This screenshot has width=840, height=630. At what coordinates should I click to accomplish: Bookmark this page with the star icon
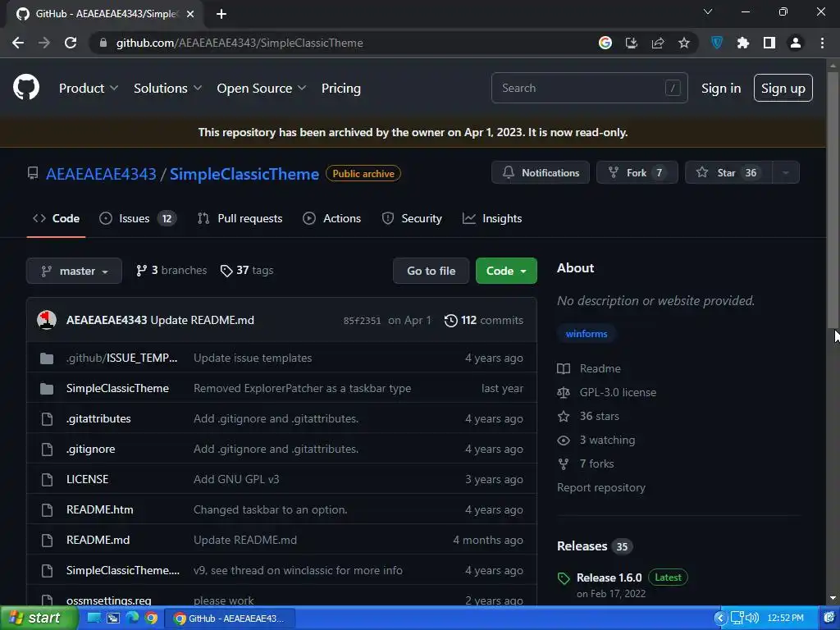point(683,43)
